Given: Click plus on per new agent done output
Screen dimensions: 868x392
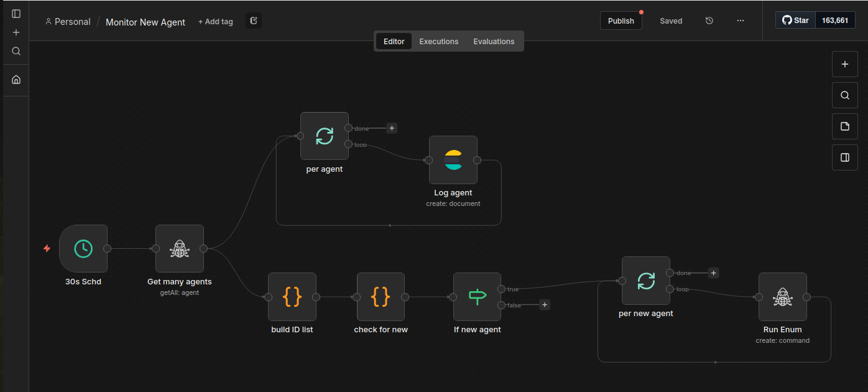Looking at the screenshot, I should pyautogui.click(x=714, y=273).
